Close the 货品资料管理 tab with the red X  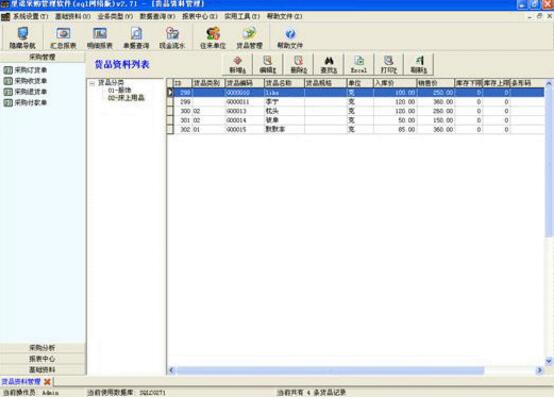click(x=47, y=381)
